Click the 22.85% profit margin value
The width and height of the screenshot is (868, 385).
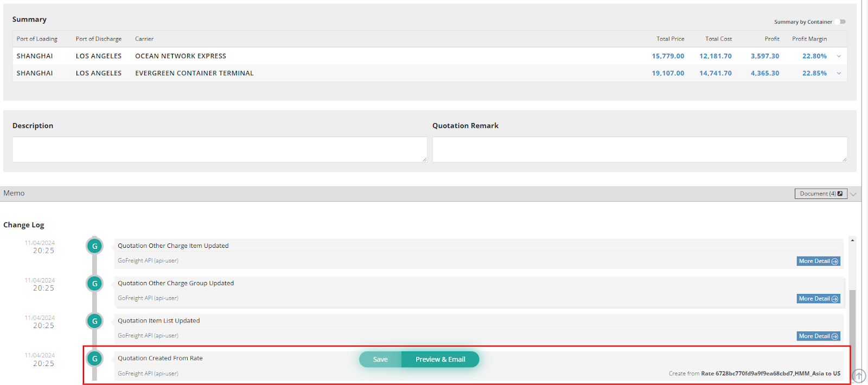(814, 74)
